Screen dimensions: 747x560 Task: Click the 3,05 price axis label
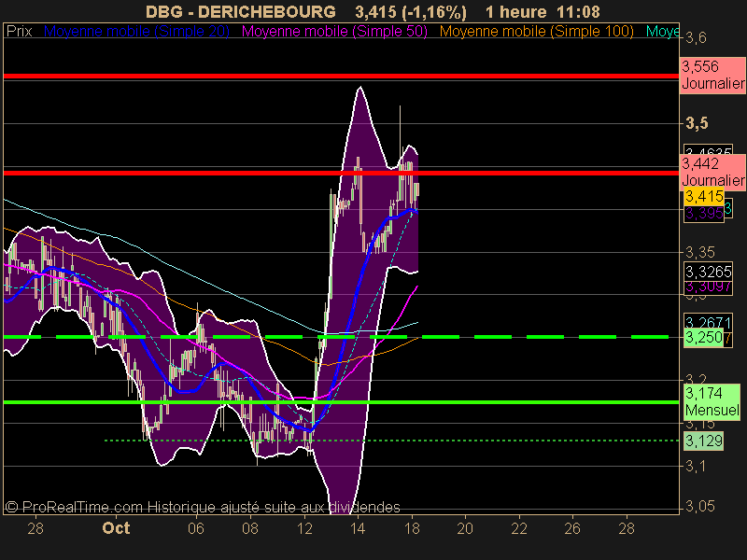700,506
